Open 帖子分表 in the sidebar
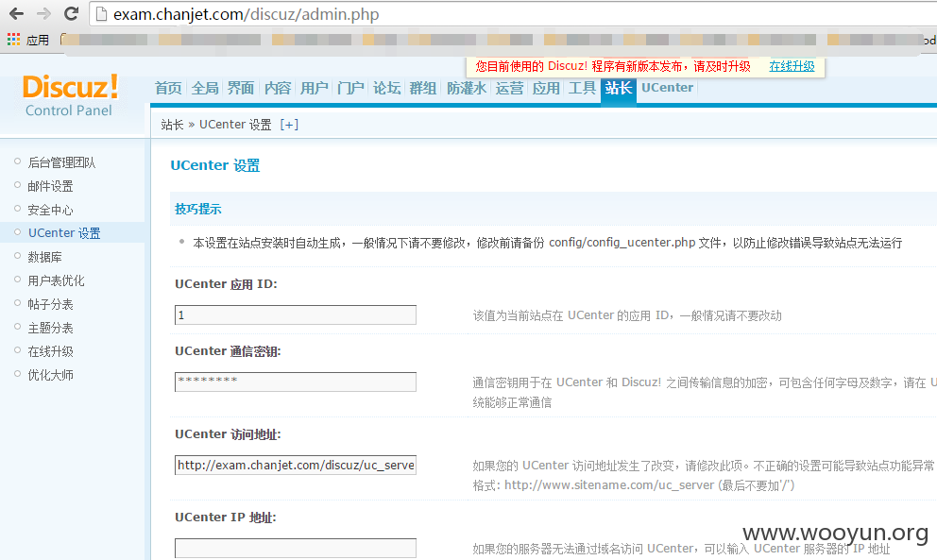 point(50,304)
